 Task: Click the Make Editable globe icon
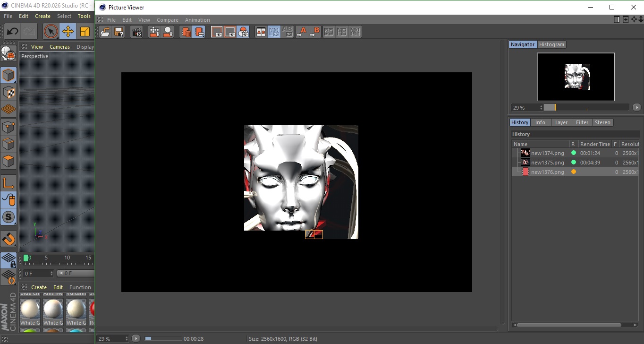click(8, 53)
